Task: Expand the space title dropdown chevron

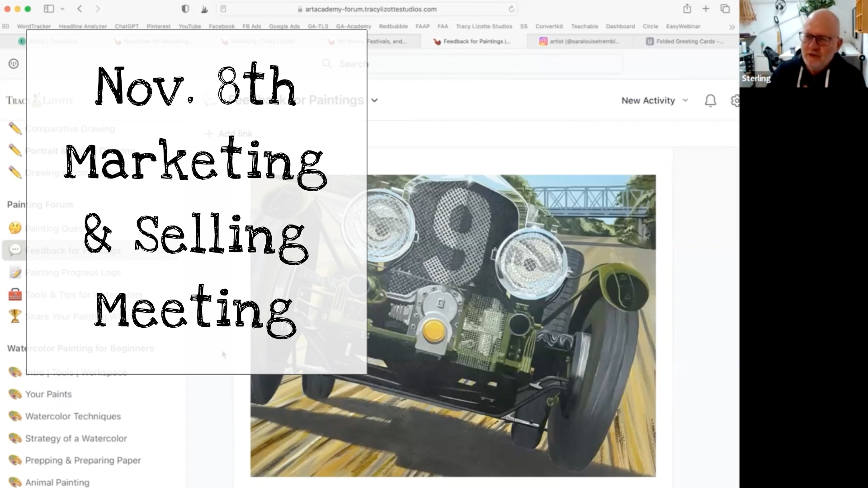Action: pos(374,100)
